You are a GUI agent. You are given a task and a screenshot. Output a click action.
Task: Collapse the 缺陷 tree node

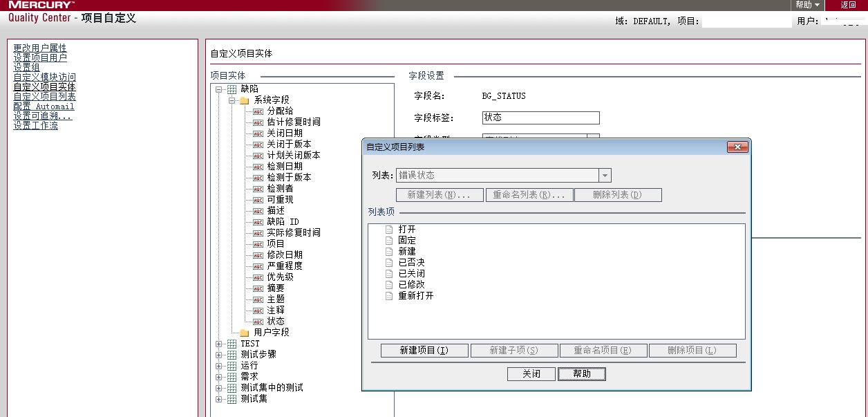[219, 89]
